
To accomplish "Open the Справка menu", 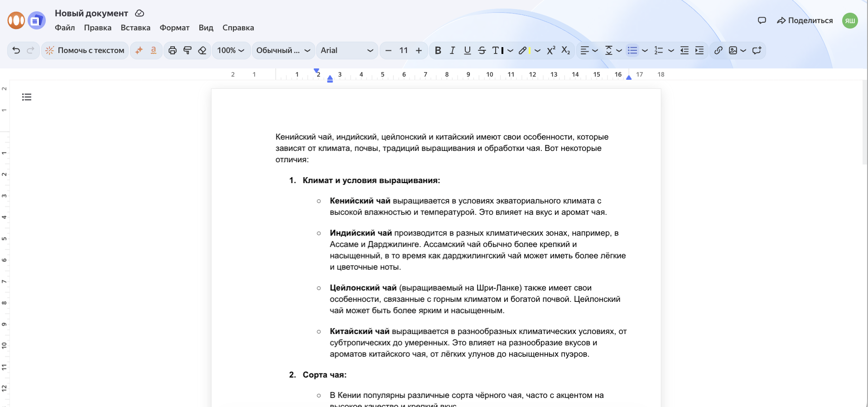I will point(238,28).
